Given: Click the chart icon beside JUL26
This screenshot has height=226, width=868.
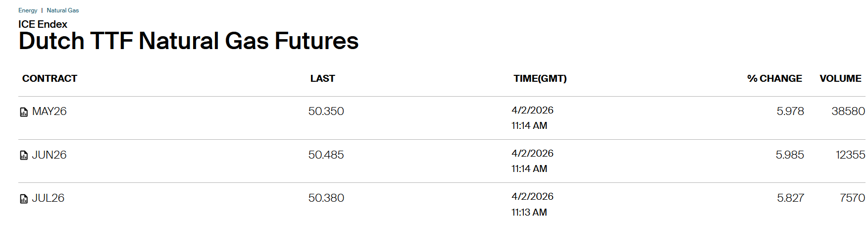Looking at the screenshot, I should point(24,199).
